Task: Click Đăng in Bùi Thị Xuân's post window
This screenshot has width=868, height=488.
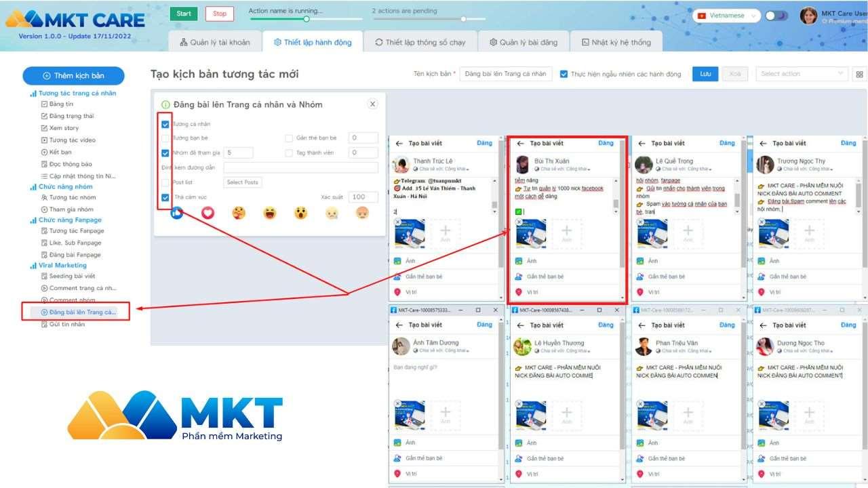Action: pos(606,143)
